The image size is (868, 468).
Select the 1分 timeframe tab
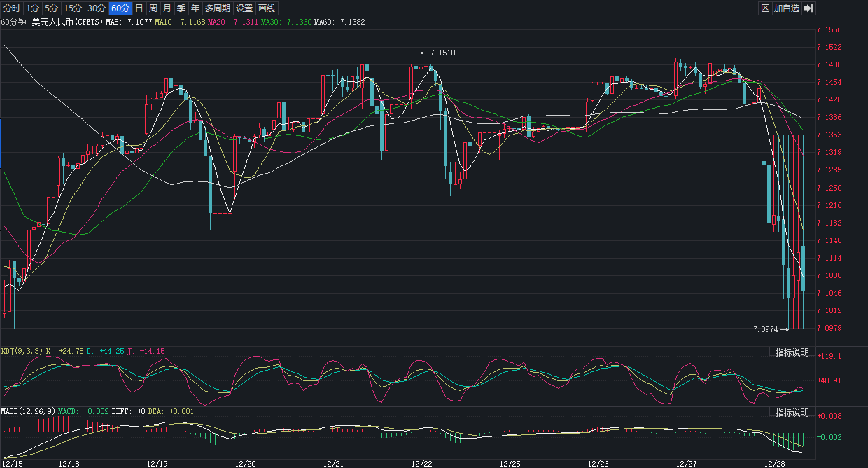[x=32, y=8]
